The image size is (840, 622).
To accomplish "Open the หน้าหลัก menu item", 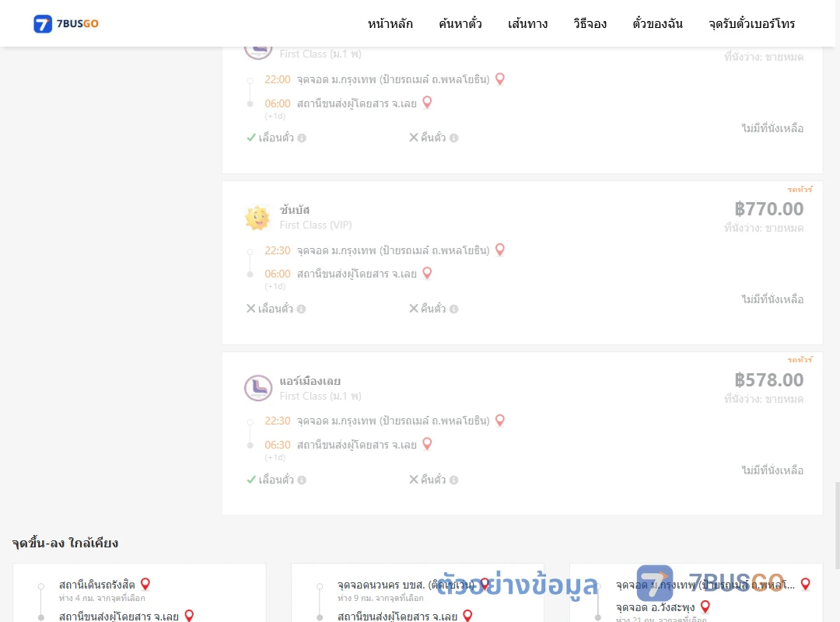I will pos(390,23).
